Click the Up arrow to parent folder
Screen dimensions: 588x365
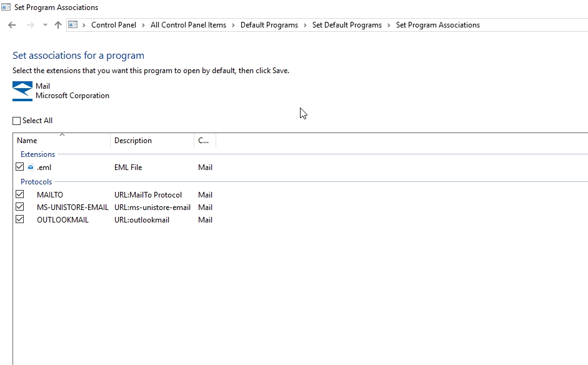coord(58,25)
